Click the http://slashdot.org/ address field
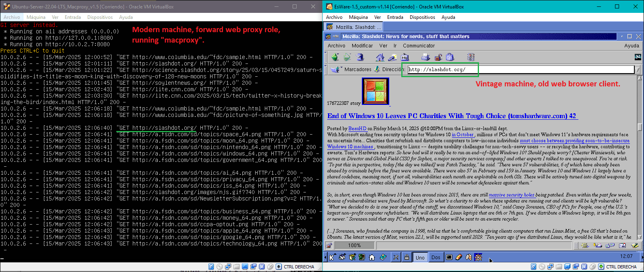644x272 pixels. point(521,70)
